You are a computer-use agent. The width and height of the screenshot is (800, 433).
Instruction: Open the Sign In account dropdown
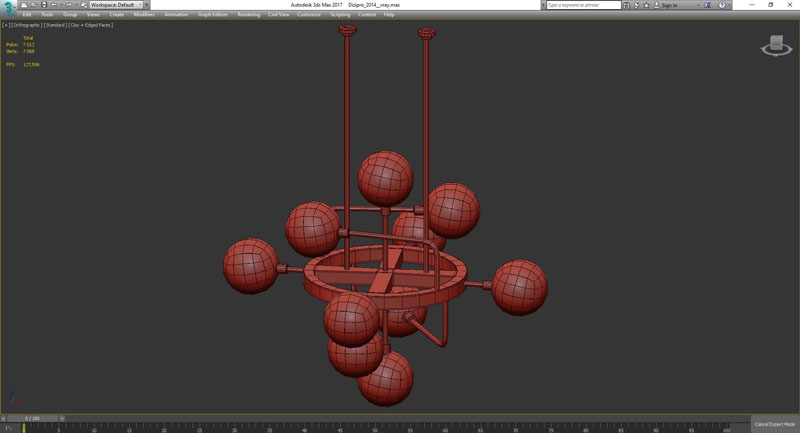pyautogui.click(x=671, y=5)
